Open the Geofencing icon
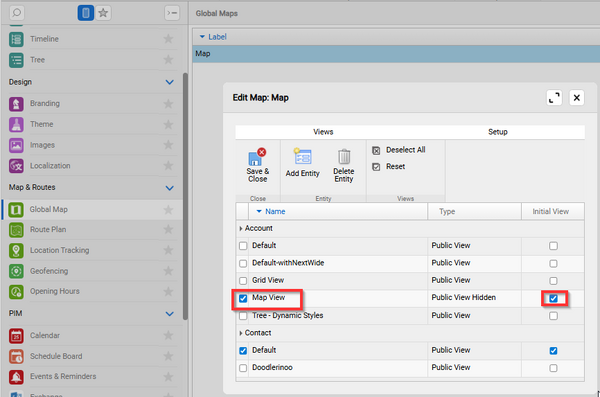 click(16, 271)
